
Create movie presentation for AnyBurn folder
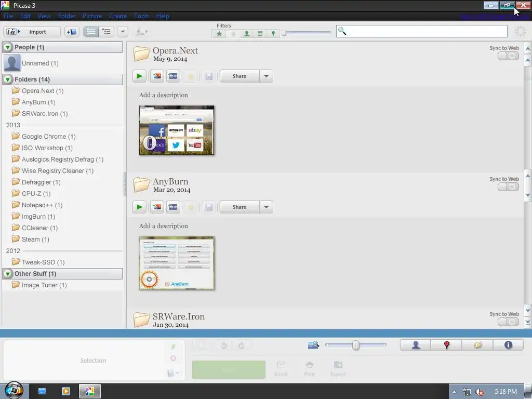pos(173,207)
